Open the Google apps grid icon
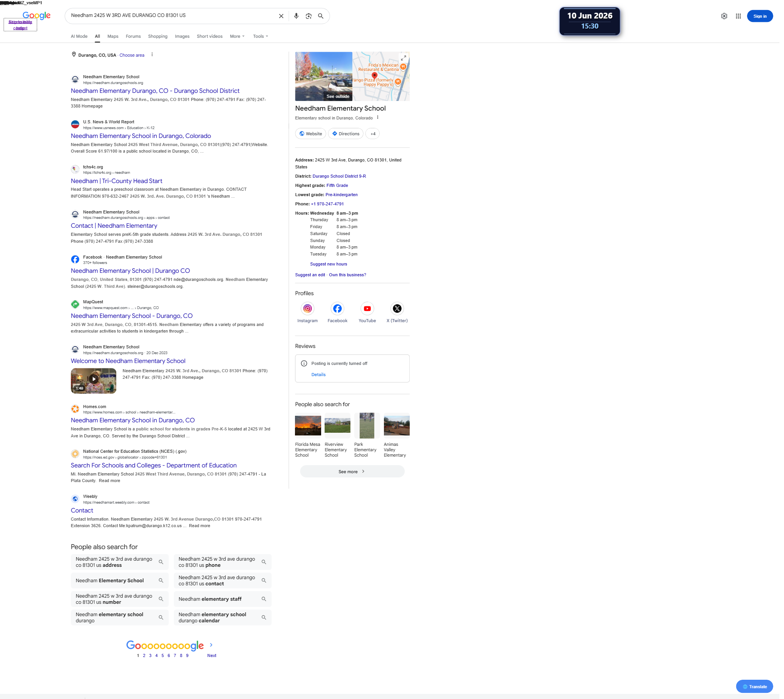 coord(738,16)
